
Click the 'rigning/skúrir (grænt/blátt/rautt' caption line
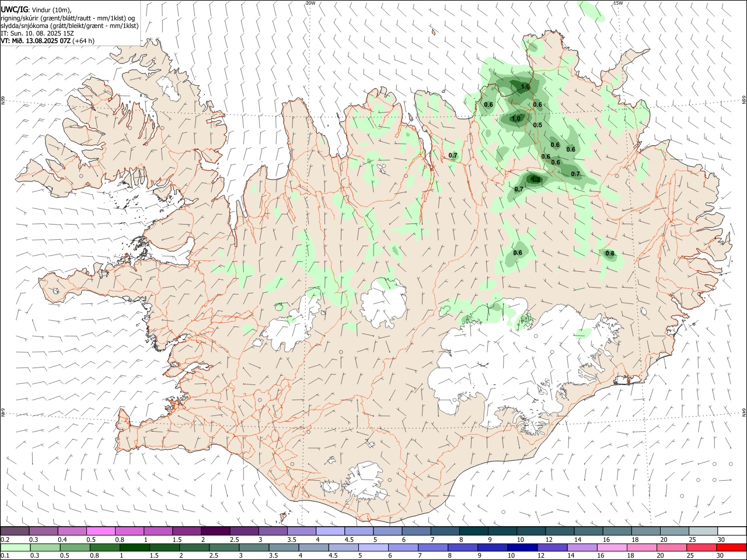69,17
